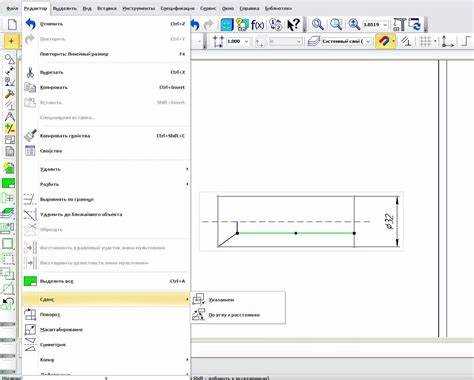The width and height of the screenshot is (474, 380).
Task: Select the Designations text A icon
Action: coord(10,117)
